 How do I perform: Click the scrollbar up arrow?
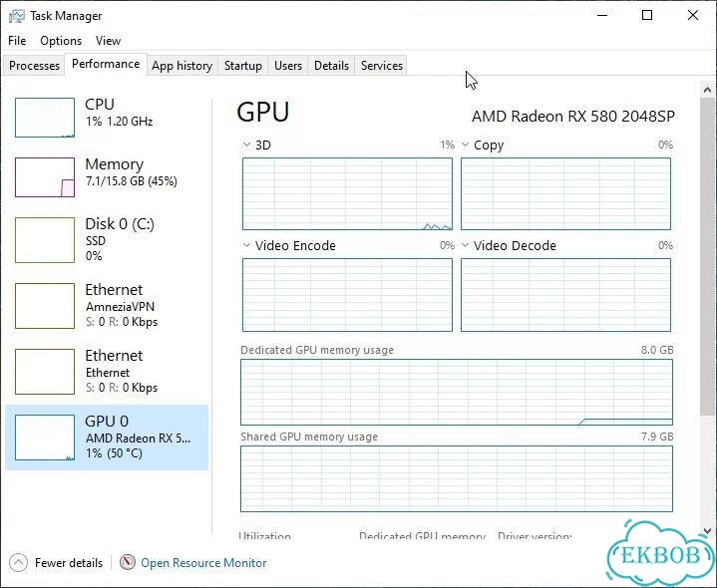(707, 90)
